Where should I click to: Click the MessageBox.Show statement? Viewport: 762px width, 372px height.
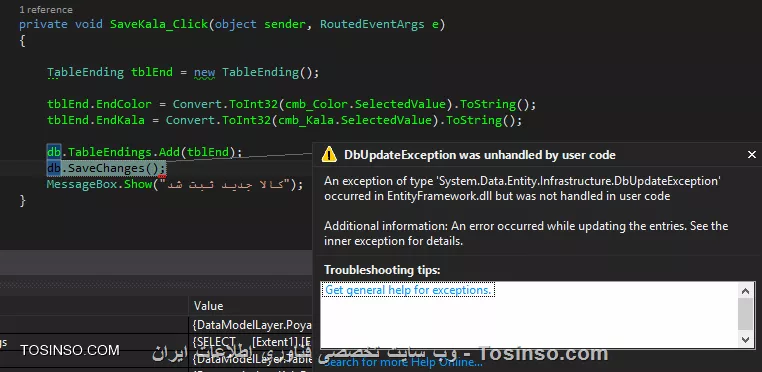(174, 184)
